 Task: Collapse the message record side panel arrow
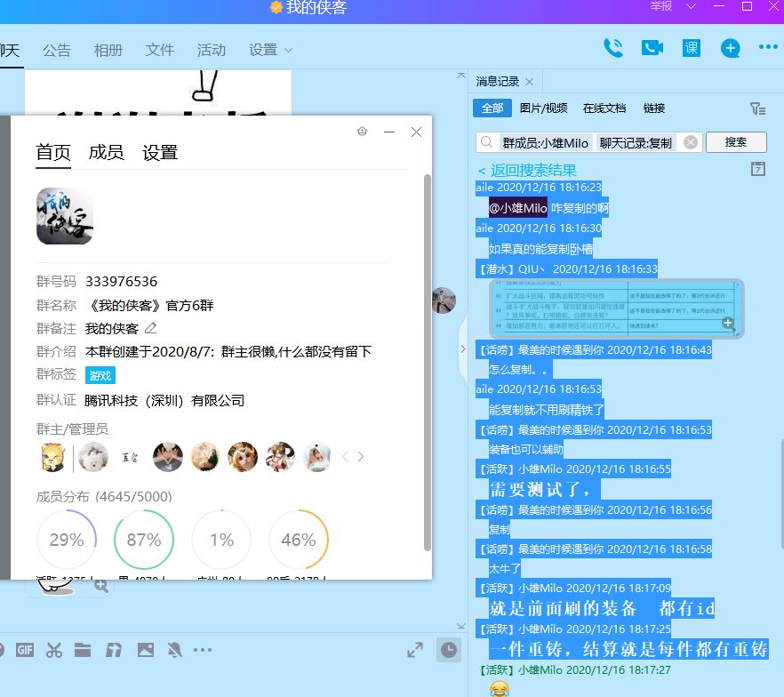pos(462,349)
